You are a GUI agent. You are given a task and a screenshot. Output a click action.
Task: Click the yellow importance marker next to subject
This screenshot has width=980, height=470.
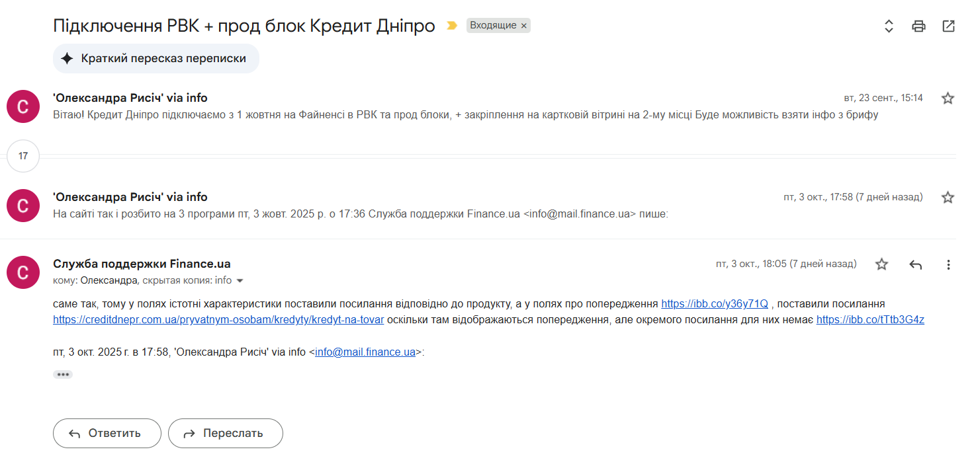pyautogui.click(x=452, y=26)
